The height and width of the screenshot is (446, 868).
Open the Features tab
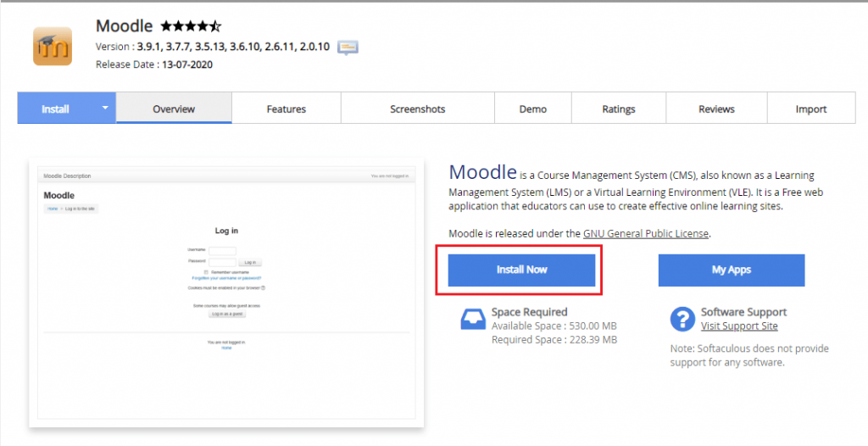pos(287,109)
